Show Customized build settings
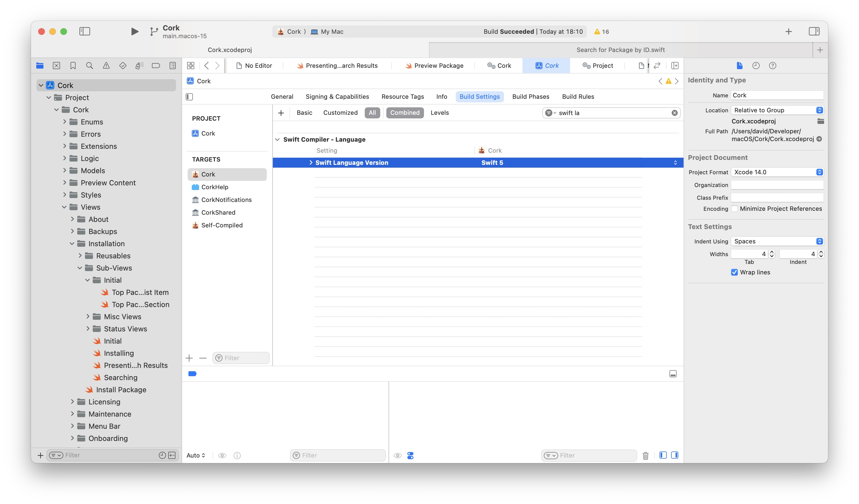 [x=340, y=113]
